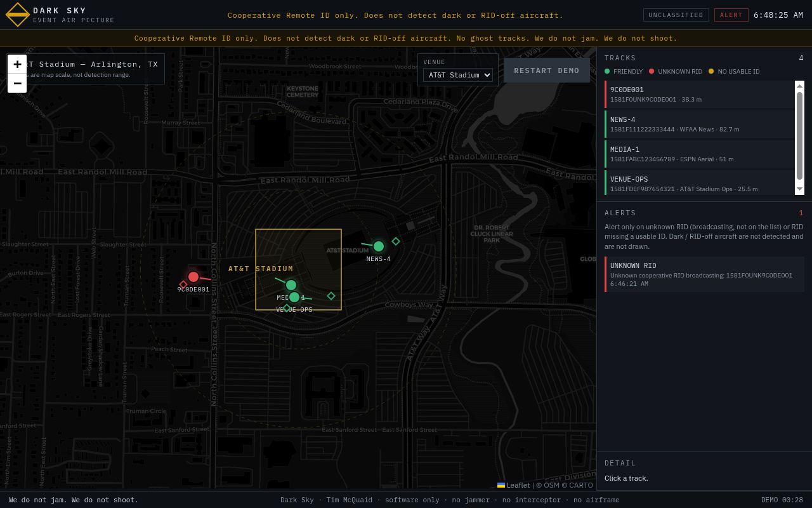Click the AT&T STADIUM map label
Image resolution: width=812 pixels, height=508 pixels.
point(261,269)
